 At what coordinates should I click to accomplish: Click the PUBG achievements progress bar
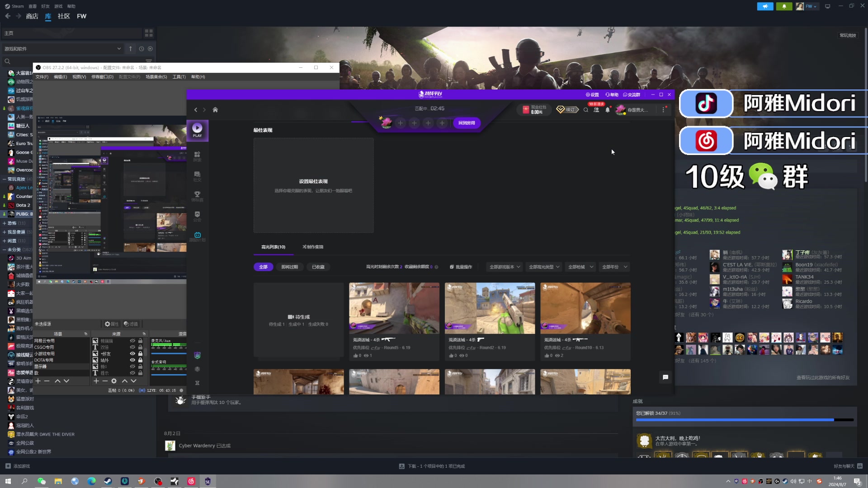745,420
